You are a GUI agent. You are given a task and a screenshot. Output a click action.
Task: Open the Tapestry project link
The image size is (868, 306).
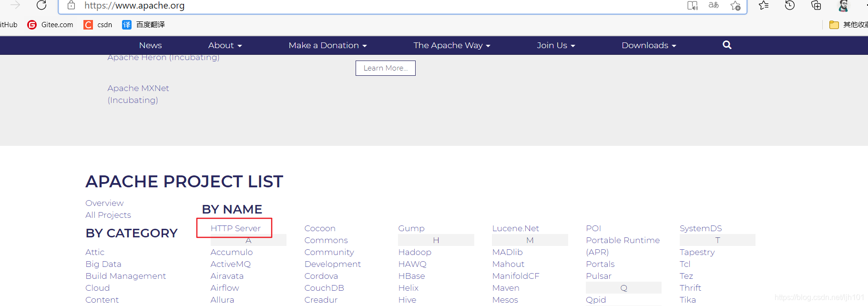[x=697, y=252]
